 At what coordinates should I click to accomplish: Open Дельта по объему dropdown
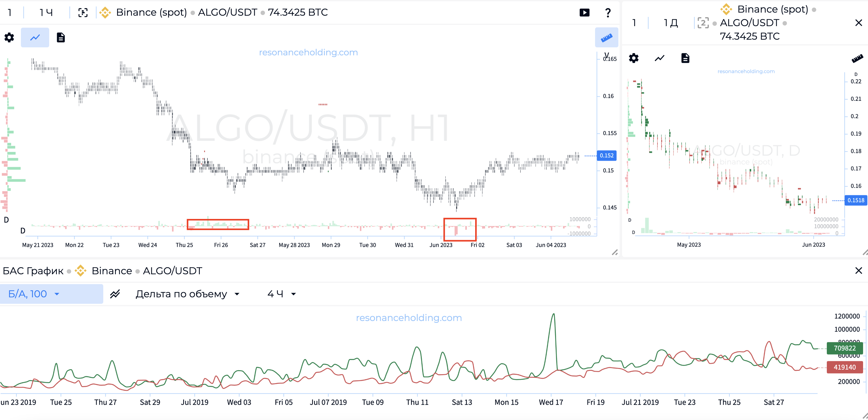click(x=187, y=294)
